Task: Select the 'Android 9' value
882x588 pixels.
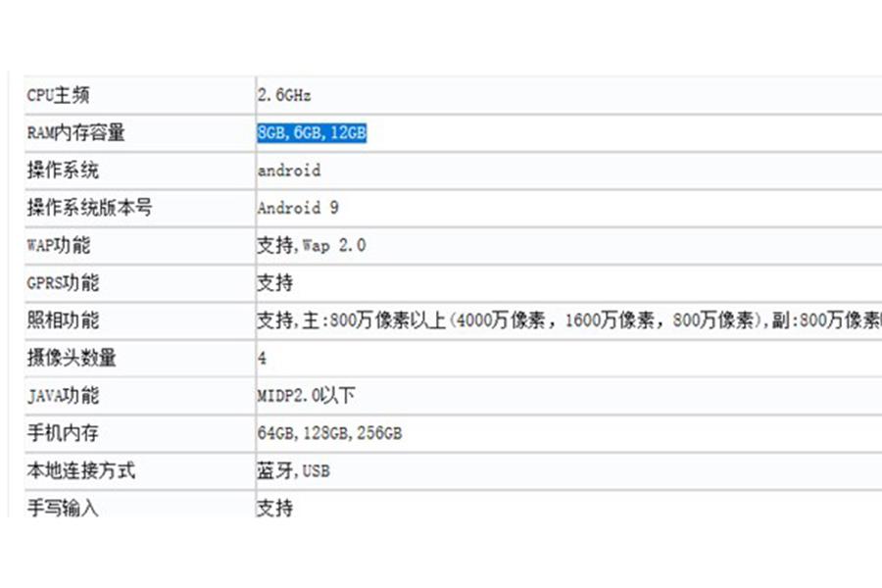Action: coord(298,208)
